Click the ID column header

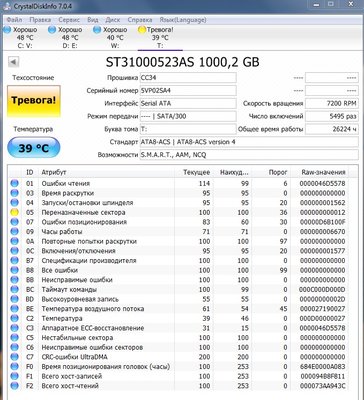[x=30, y=172]
